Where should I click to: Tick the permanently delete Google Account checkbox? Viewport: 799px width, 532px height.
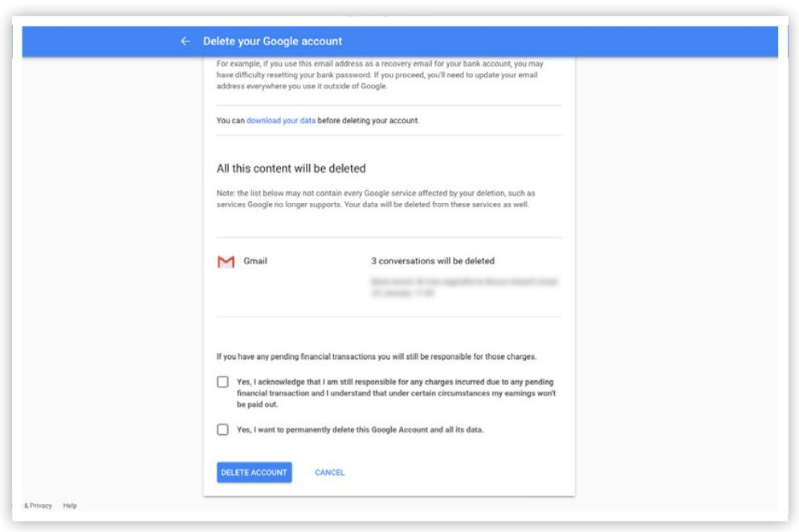pyautogui.click(x=222, y=429)
